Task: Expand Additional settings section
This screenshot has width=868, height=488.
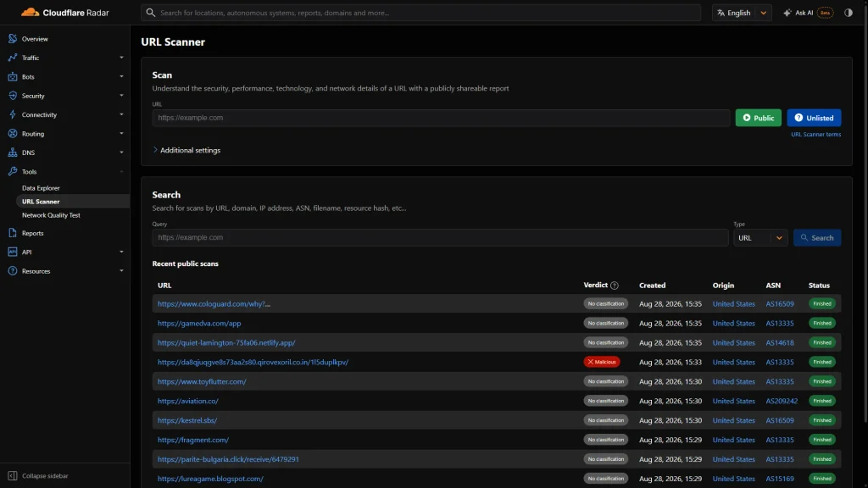Action: 186,150
